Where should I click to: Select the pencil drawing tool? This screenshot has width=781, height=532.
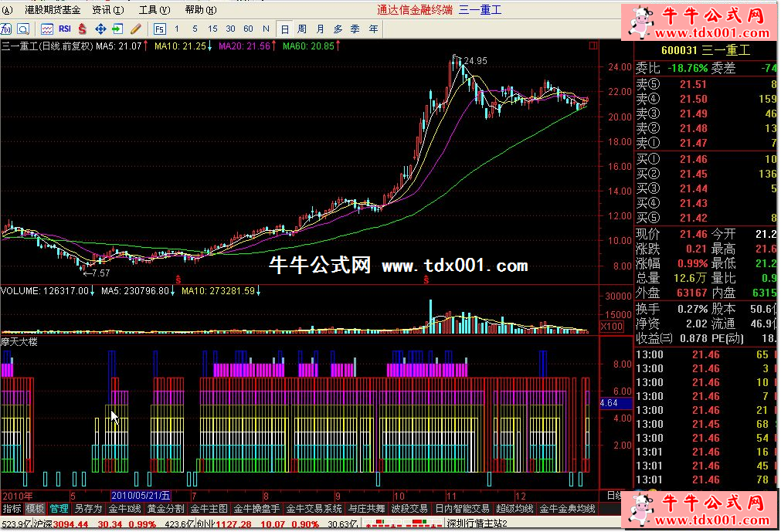coord(135,29)
